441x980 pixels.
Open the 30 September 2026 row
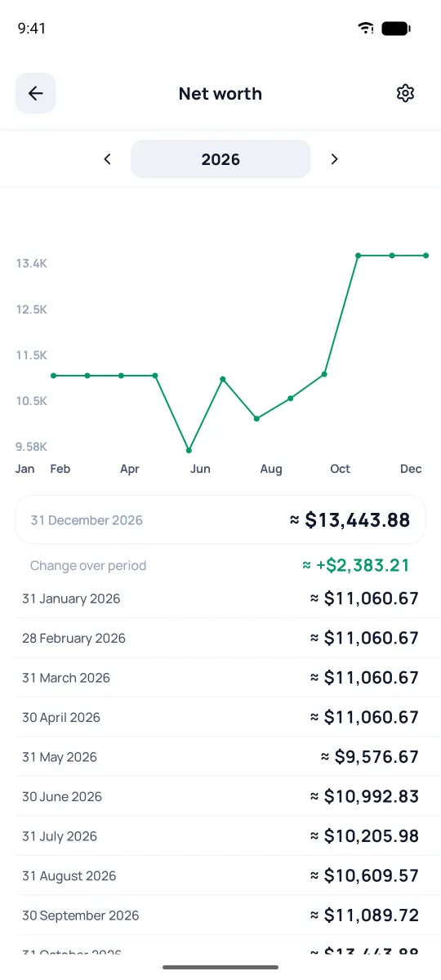[x=220, y=915]
